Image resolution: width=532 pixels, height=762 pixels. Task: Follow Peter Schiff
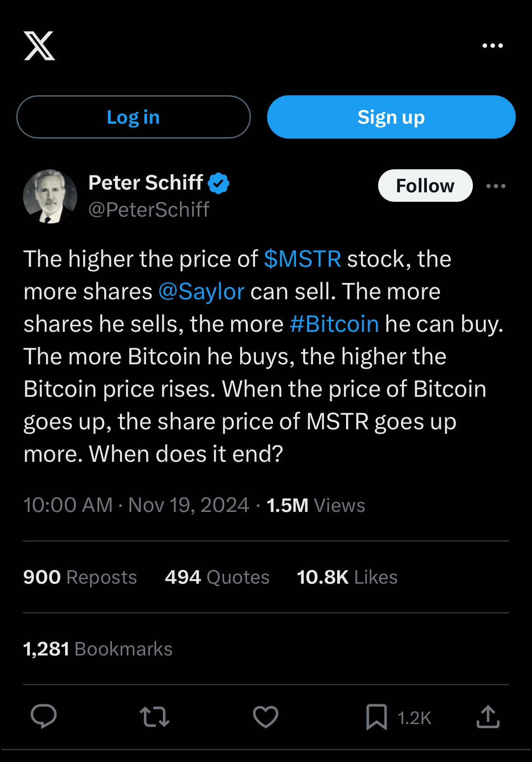pyautogui.click(x=425, y=186)
